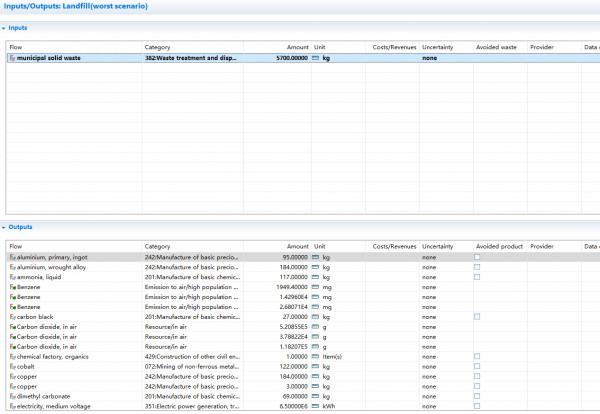Select the amount 117.00000 for ammonia, liquid

293,277
